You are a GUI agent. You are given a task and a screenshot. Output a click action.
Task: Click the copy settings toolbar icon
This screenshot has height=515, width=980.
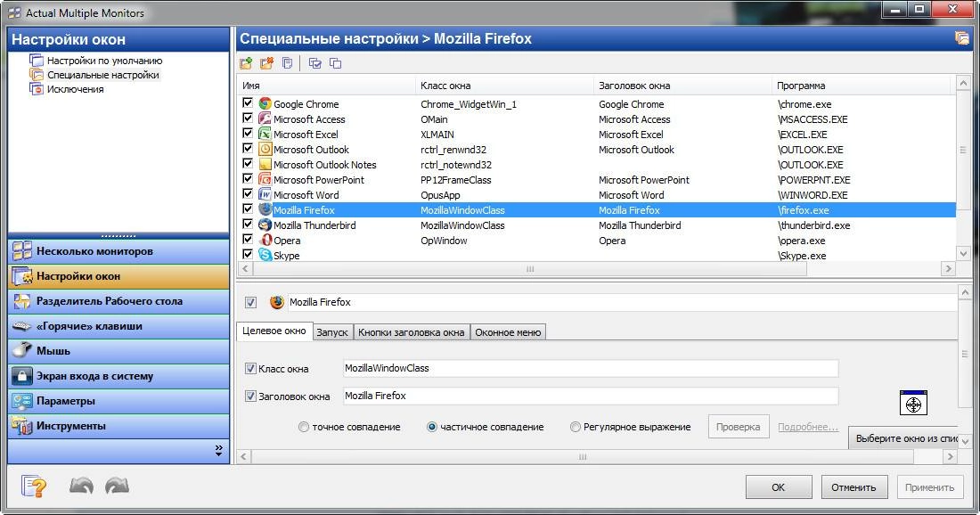[x=287, y=63]
